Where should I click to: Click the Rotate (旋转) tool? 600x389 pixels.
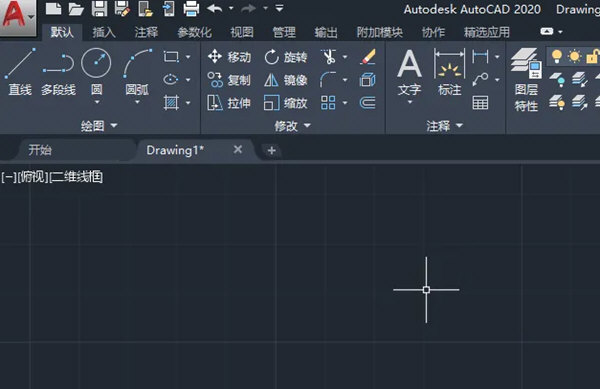coord(285,57)
